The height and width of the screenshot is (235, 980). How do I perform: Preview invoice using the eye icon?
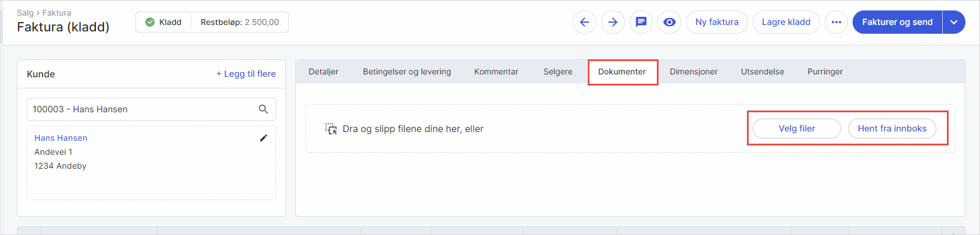pyautogui.click(x=670, y=22)
